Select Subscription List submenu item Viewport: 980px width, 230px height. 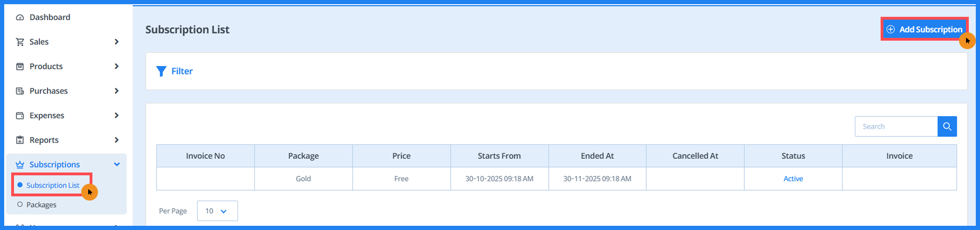coord(53,185)
